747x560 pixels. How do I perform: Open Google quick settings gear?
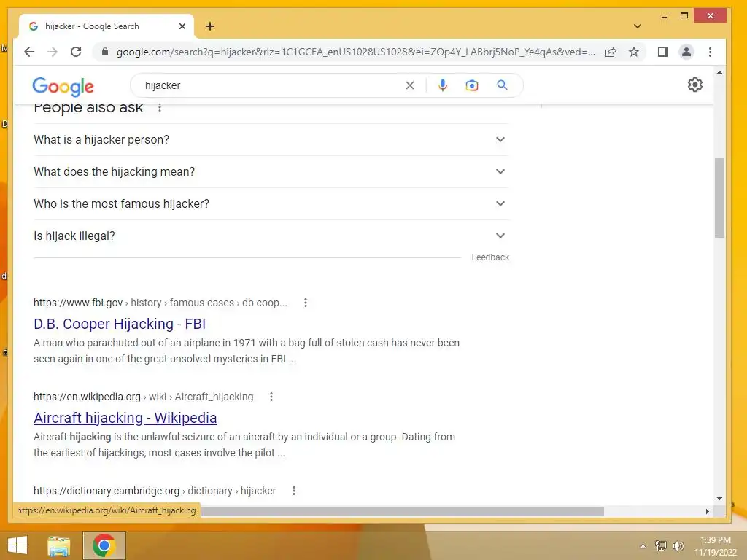coord(695,85)
